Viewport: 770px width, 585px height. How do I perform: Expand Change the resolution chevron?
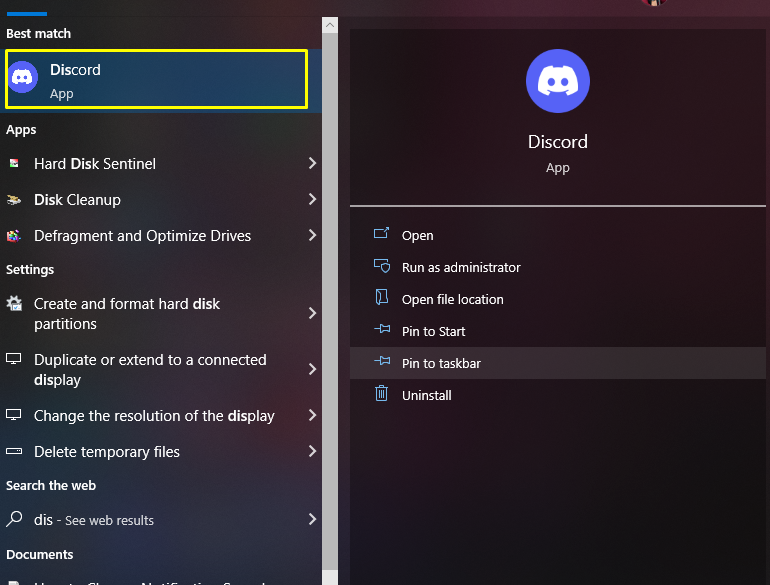[x=312, y=415]
